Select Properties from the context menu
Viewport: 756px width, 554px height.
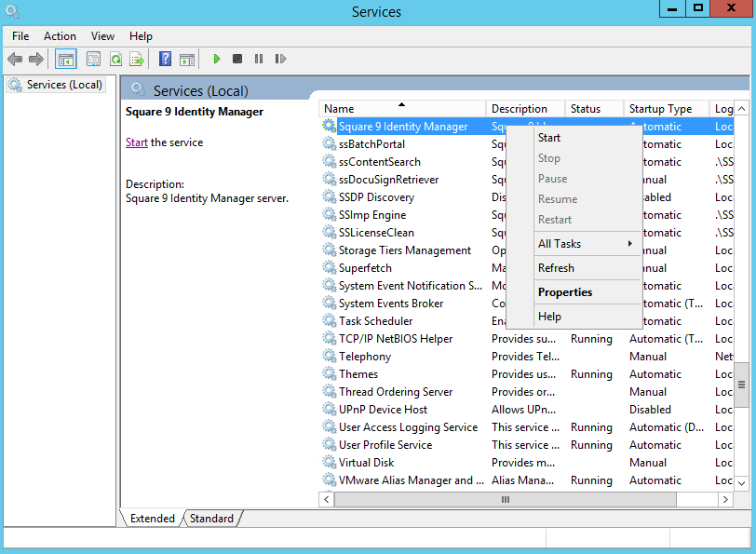coord(565,292)
